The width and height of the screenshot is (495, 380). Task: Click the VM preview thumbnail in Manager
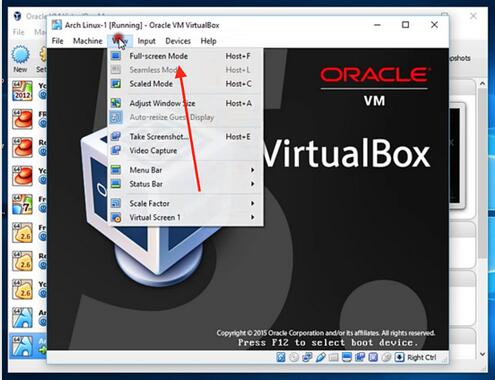point(456,156)
